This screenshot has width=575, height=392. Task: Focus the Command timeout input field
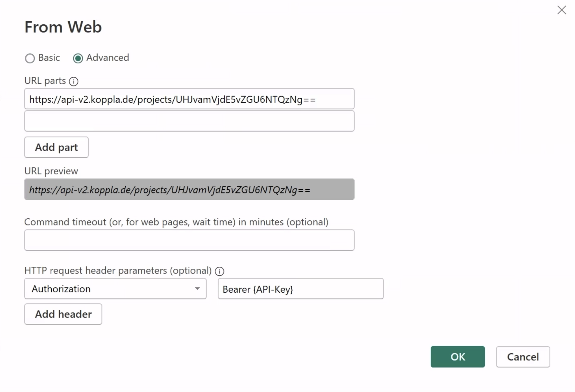189,240
